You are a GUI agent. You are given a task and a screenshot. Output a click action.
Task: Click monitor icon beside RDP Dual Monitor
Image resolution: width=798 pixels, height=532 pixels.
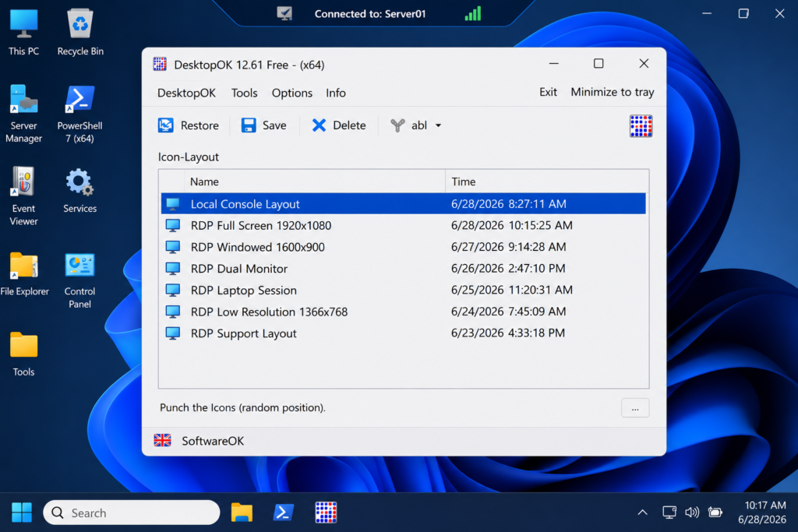[173, 269]
